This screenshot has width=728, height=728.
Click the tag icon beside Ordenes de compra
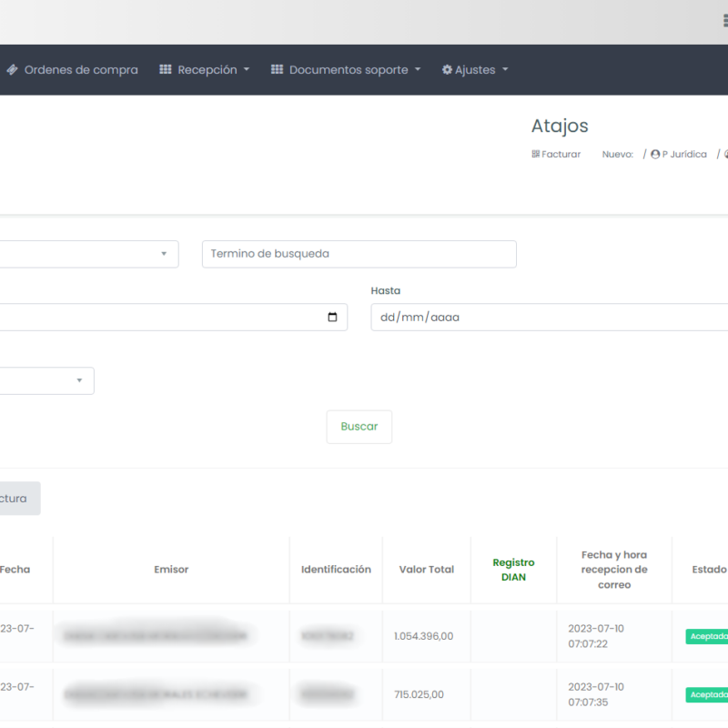pos(12,70)
